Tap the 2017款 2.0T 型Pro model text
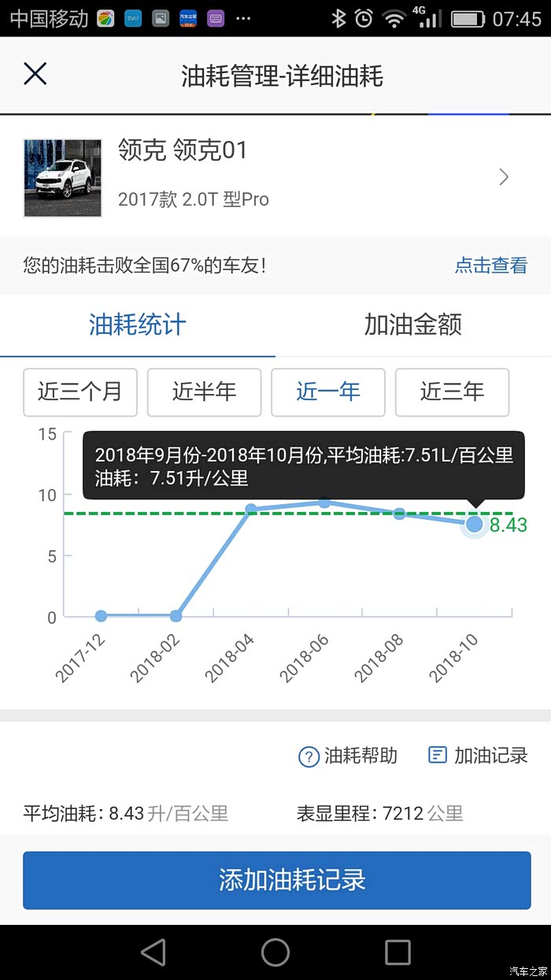The height and width of the screenshot is (980, 551). click(x=194, y=199)
